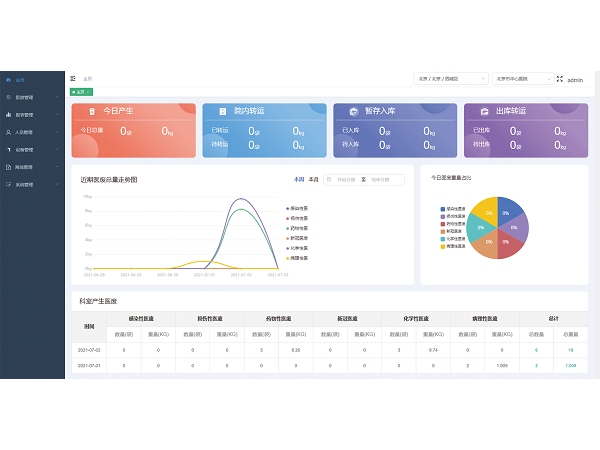
Task: Expand the 系统管理 sidebar menu
Action: tap(30, 185)
